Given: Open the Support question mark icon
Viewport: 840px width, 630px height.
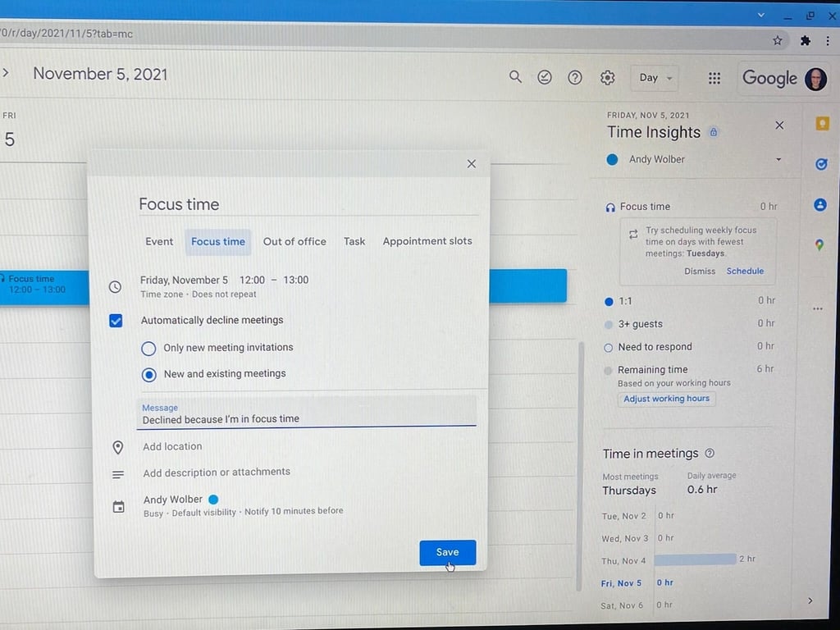Looking at the screenshot, I should pos(574,78).
